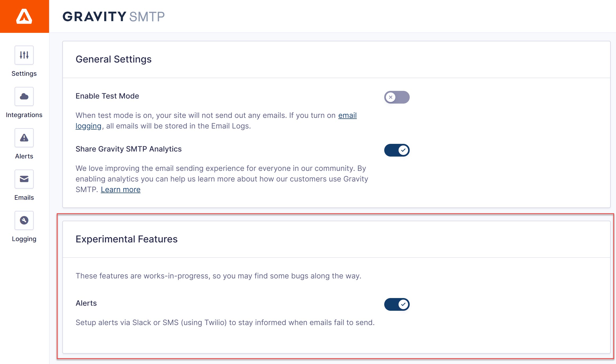The width and height of the screenshot is (616, 364).
Task: Open the Settings sliders icon
Action: pos(24,55)
